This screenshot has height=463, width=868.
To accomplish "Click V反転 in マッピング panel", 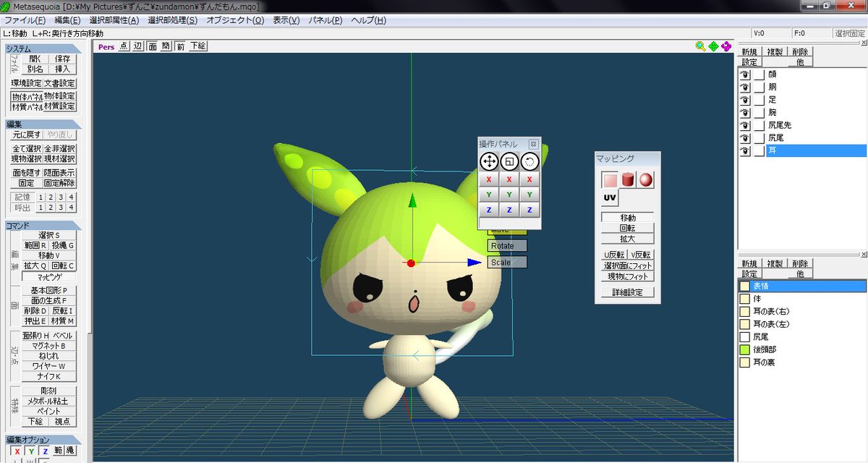I will (641, 255).
